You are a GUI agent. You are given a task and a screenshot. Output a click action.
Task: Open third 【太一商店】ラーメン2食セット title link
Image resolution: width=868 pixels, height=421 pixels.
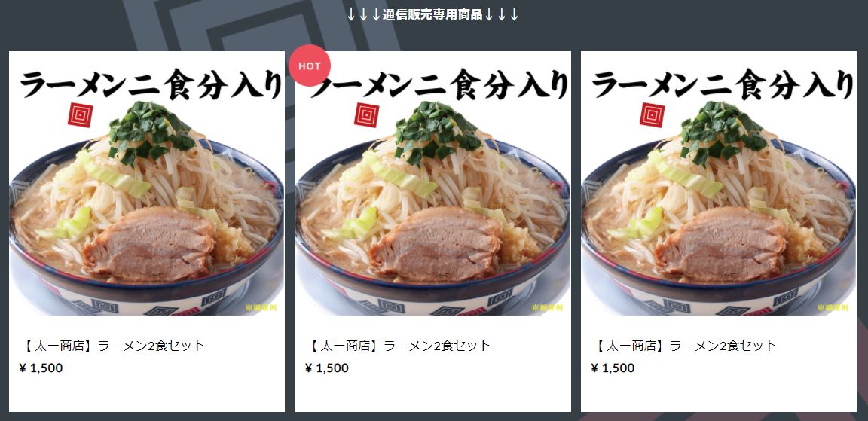[684, 346]
